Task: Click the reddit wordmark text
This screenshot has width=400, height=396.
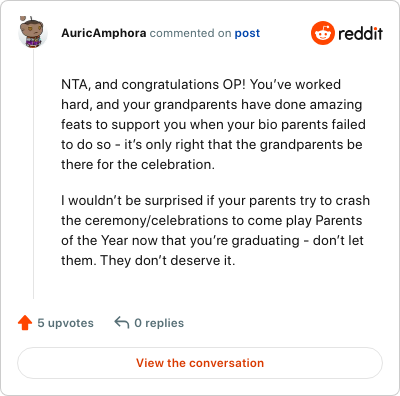Action: tap(360, 33)
